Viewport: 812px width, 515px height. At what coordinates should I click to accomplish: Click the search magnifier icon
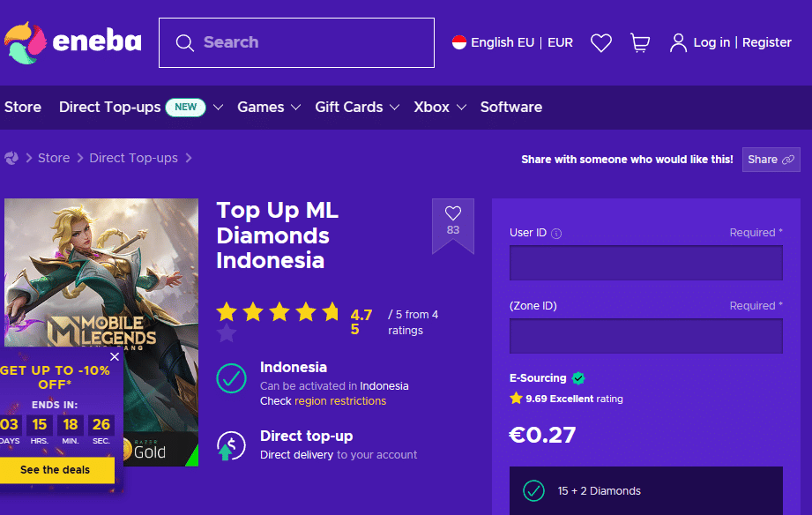pyautogui.click(x=184, y=42)
